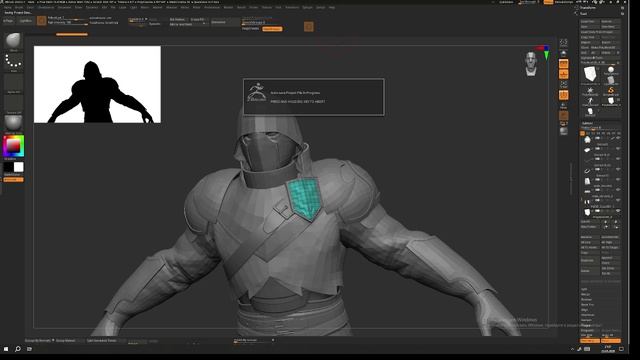Viewport: 640px width, 360px height.
Task: Open the material sphere selector
Action: pos(13,123)
